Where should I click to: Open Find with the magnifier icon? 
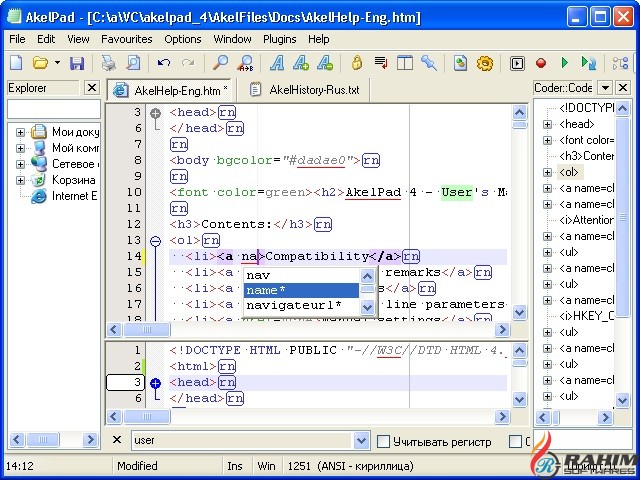tap(220, 63)
